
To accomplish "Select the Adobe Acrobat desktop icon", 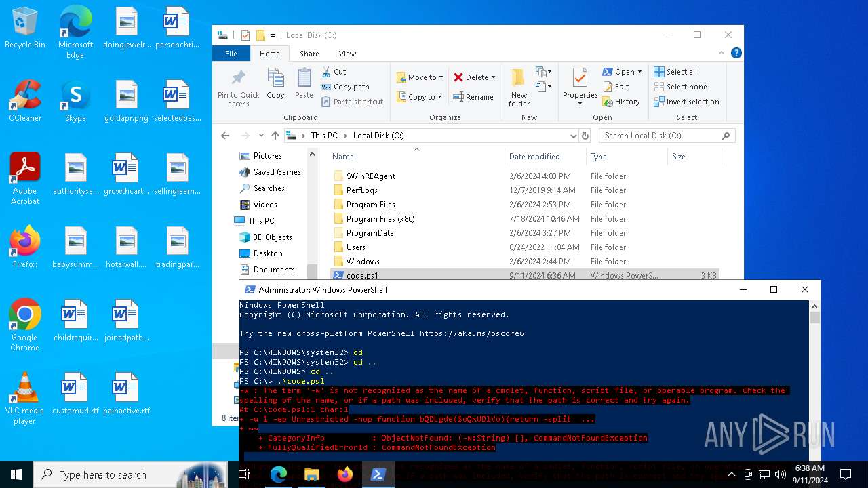I will [25, 178].
